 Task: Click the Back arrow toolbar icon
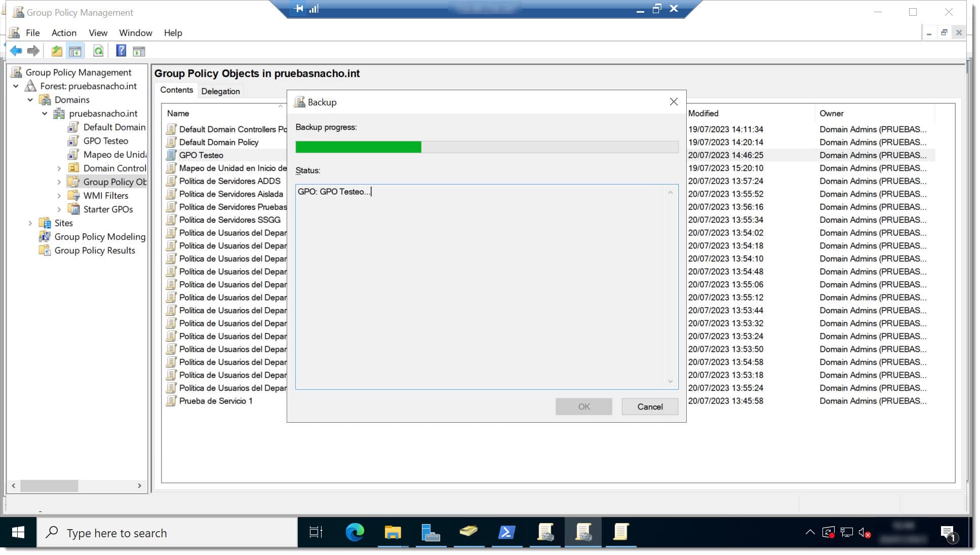[16, 51]
